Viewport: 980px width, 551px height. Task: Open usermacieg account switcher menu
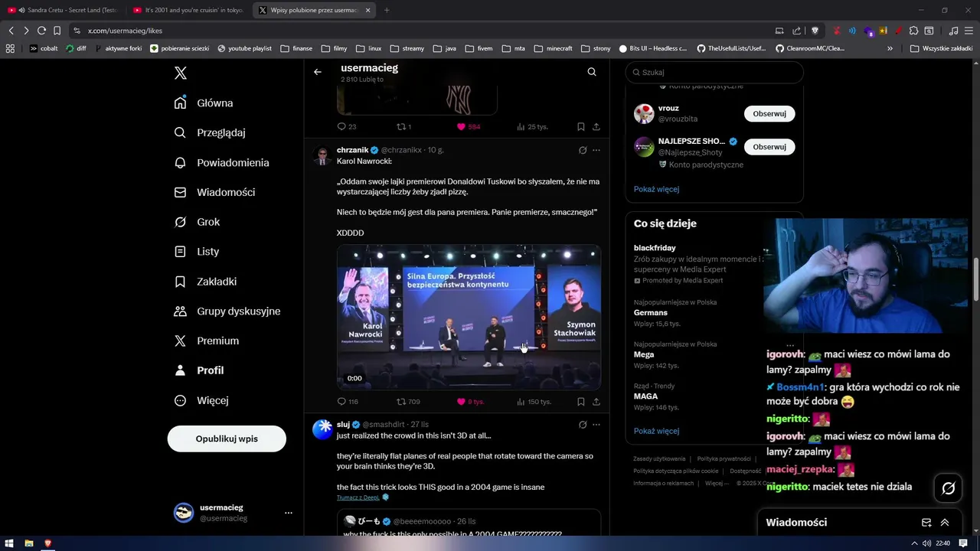tap(234, 513)
